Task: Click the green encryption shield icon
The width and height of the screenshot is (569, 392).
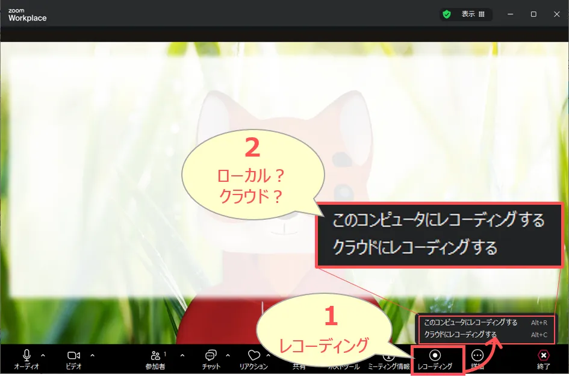Action: (x=447, y=14)
